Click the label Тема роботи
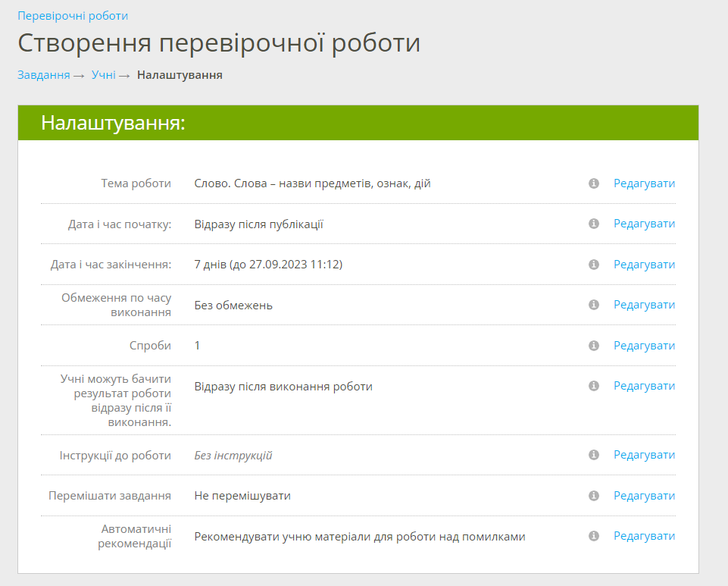Viewport: 728px width, 586px height. (x=136, y=183)
